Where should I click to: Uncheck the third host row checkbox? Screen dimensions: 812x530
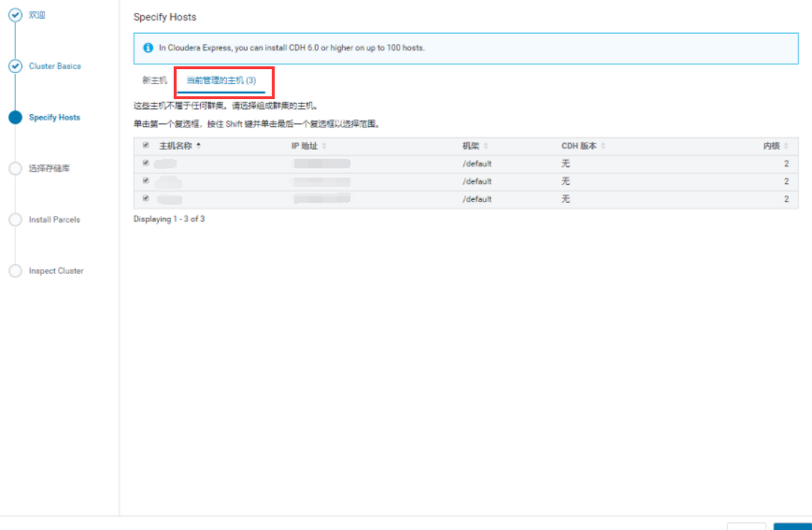(x=146, y=198)
